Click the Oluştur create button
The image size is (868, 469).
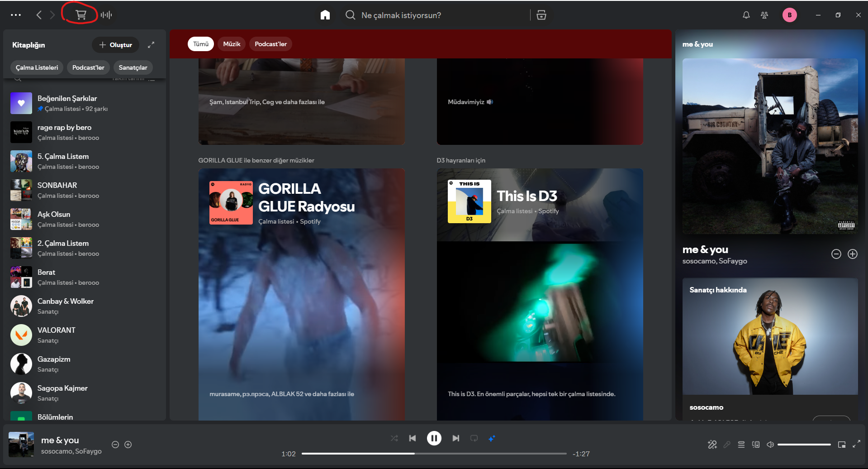tap(115, 45)
